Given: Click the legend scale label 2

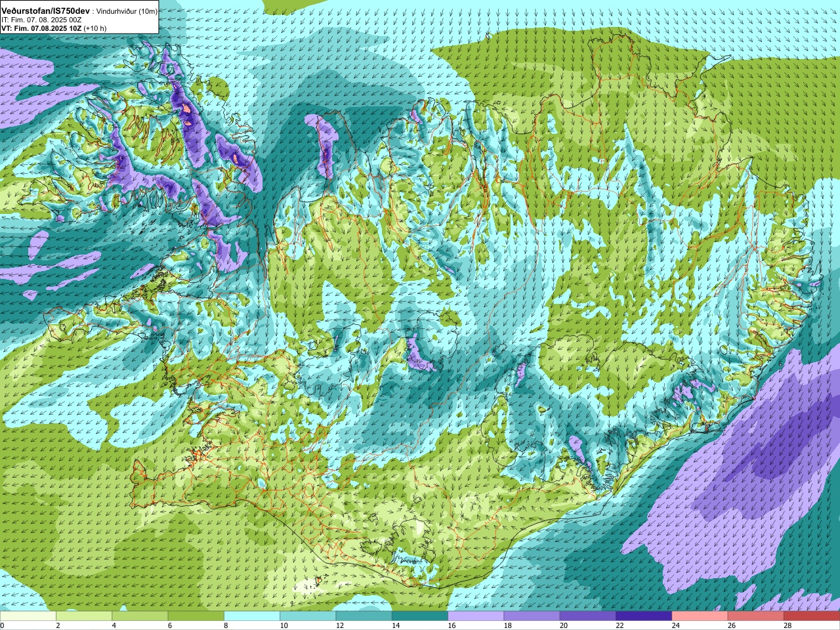Looking at the screenshot, I should click(58, 625).
